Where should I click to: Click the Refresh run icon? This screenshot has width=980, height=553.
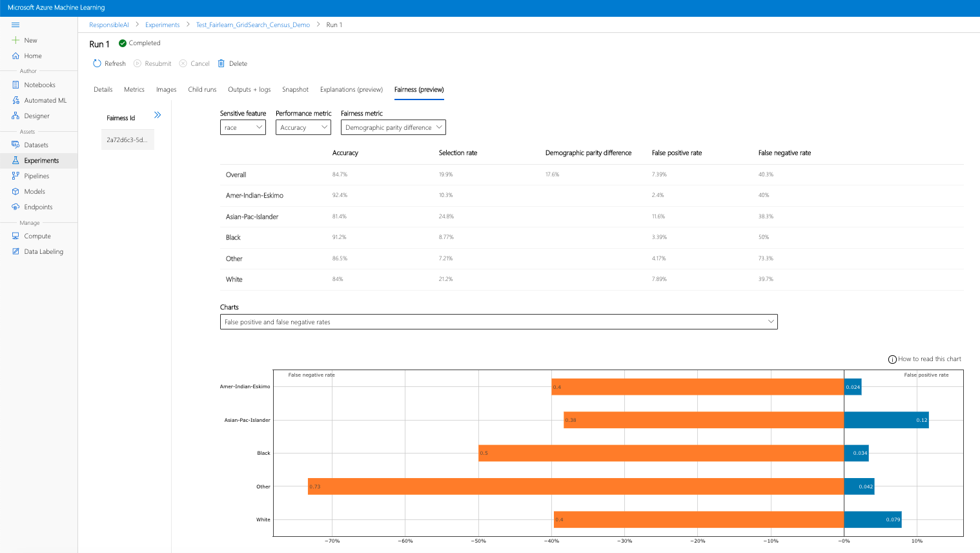[x=97, y=63]
